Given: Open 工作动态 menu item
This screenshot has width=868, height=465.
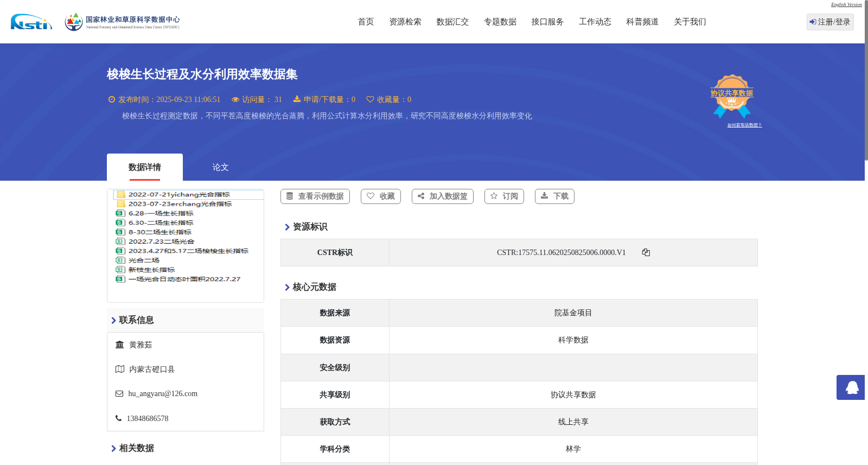Looking at the screenshot, I should 595,22.
